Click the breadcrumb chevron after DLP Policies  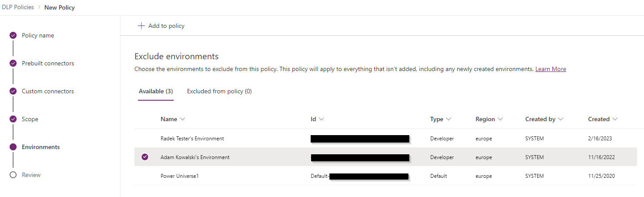(x=39, y=7)
